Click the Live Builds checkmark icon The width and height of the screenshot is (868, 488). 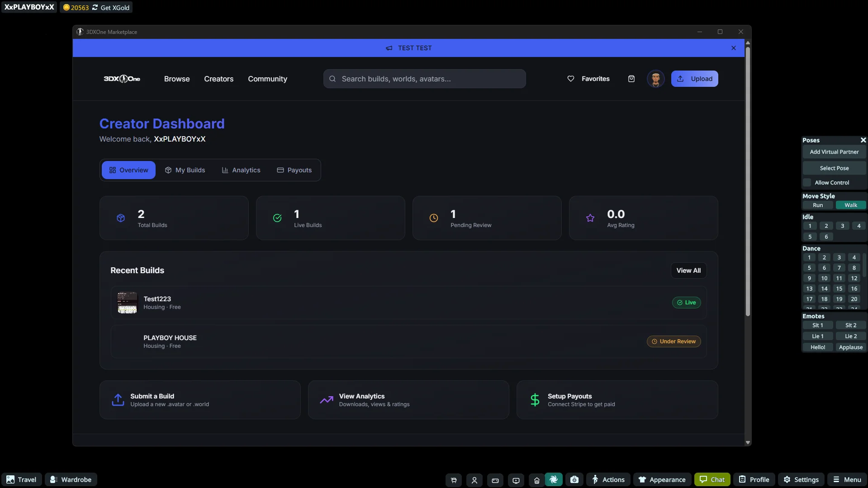point(277,218)
